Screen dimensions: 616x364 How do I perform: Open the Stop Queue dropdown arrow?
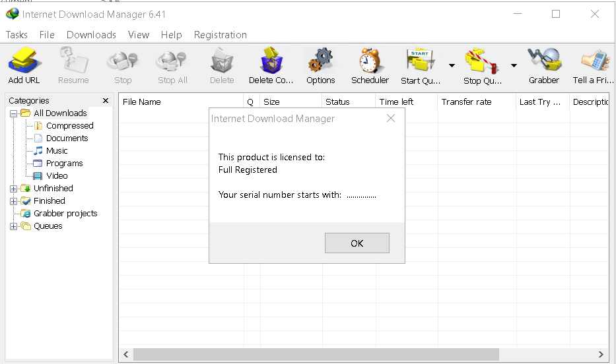pyautogui.click(x=514, y=65)
